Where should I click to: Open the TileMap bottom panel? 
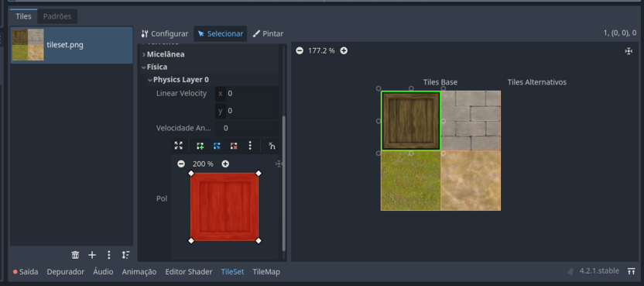pos(266,271)
